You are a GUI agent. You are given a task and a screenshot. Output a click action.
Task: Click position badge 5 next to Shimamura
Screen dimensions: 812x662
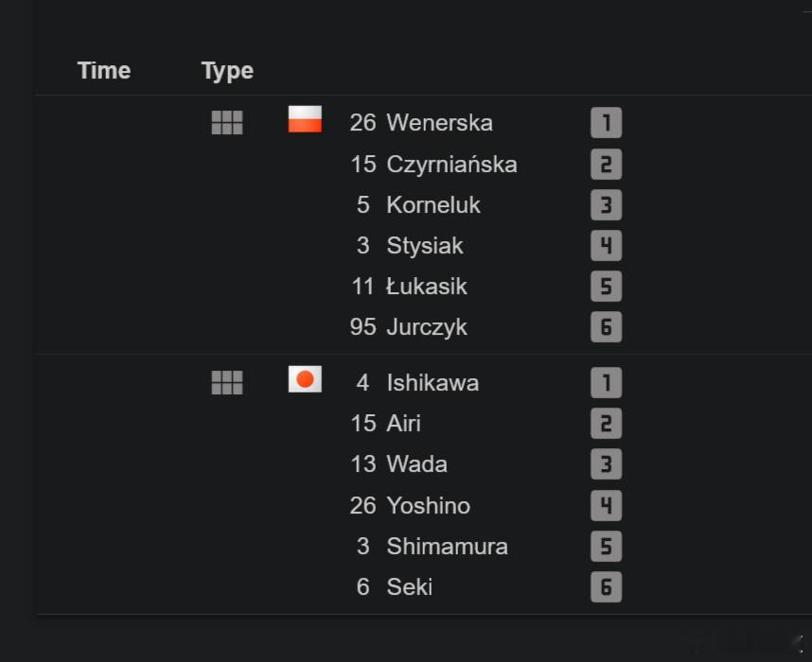coord(606,547)
